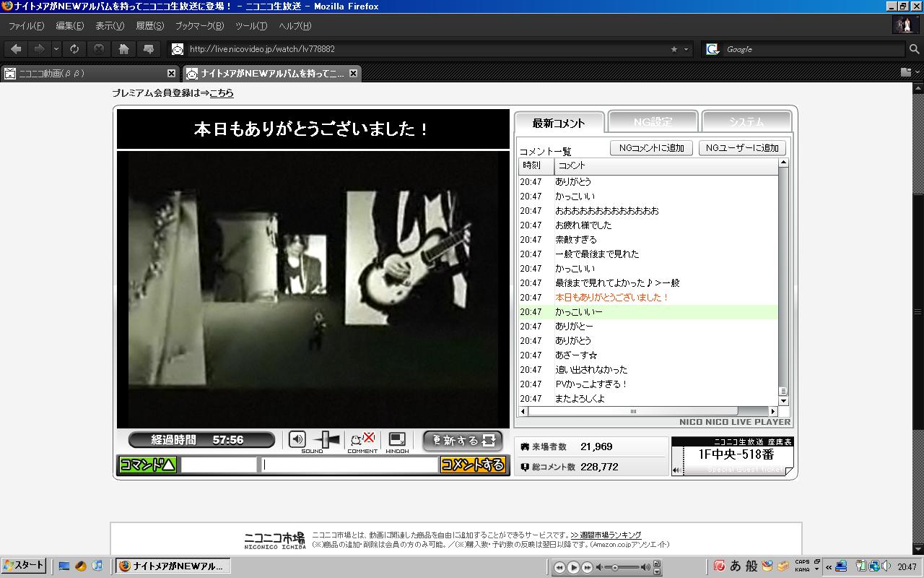Mute sound with the speaker icon
The image size is (924, 578).
click(x=297, y=439)
